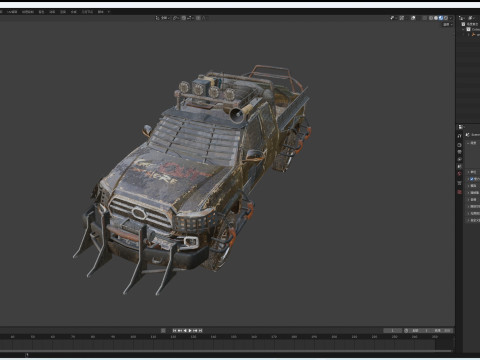Switch to UV Editing workspace tab
Screen dimensions: 480x360
[12, 12]
